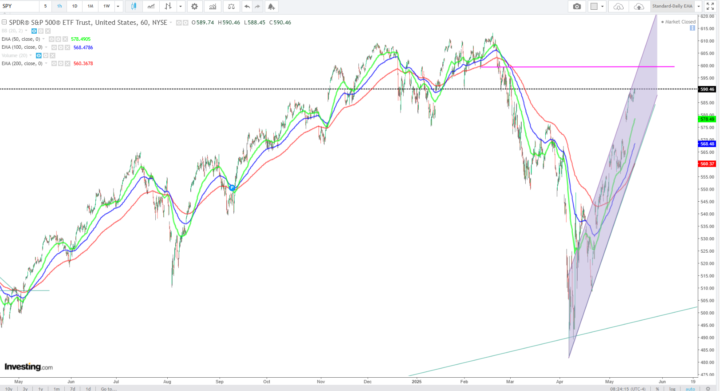Select the 1d range button
Viewport: 720px width, 391px height.
click(x=88, y=389)
